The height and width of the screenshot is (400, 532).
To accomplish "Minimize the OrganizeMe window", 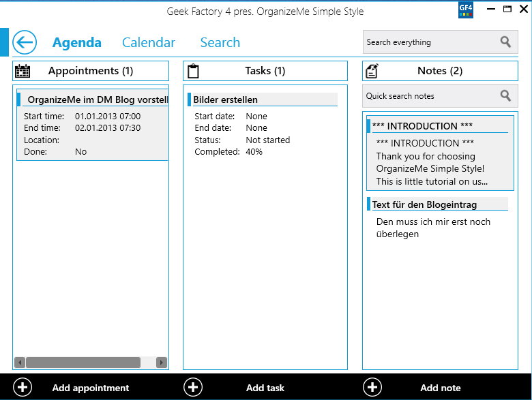I will tap(491, 9).
